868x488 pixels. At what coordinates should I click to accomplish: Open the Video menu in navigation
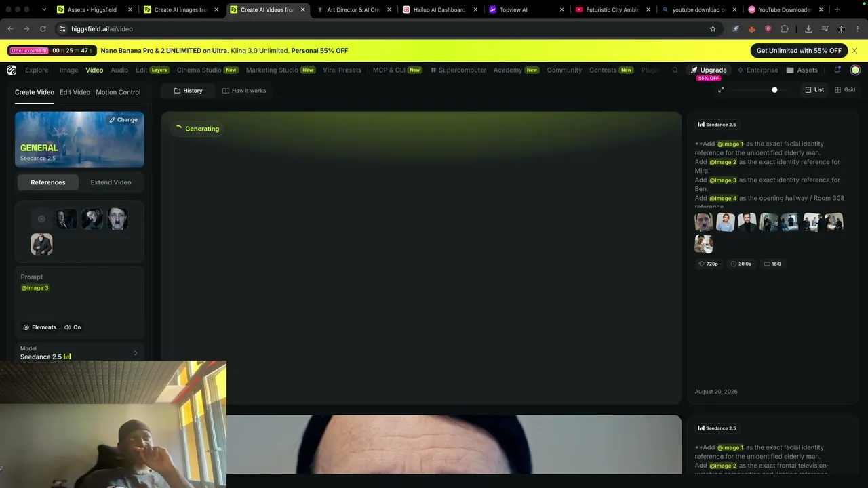(x=94, y=70)
